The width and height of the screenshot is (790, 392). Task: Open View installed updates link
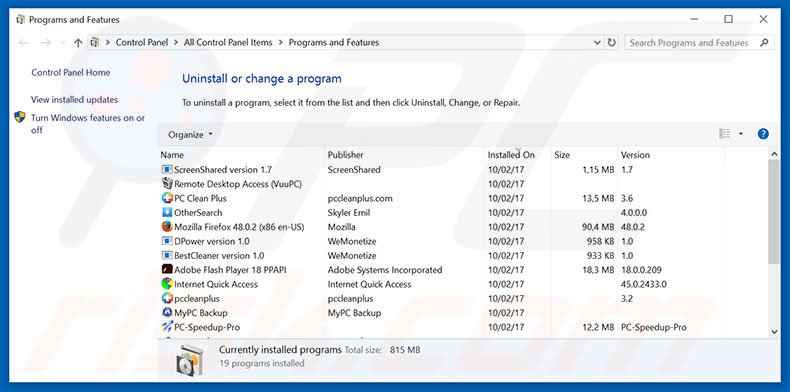pos(74,100)
